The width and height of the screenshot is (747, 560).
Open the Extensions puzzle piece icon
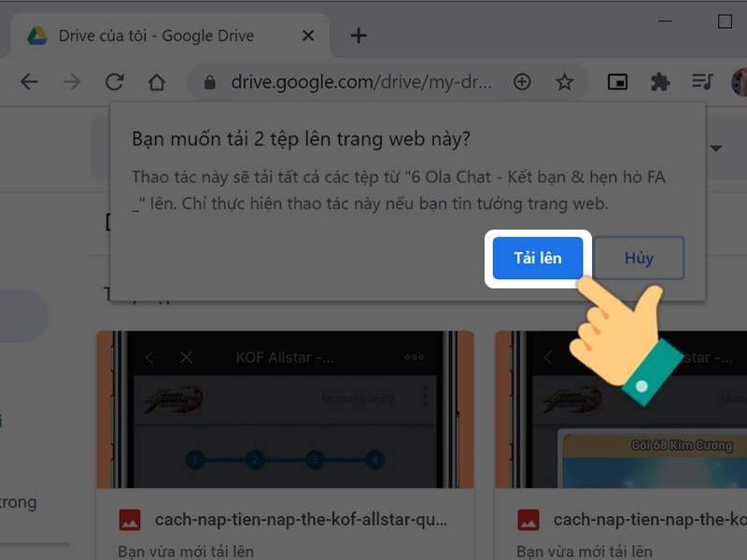[x=660, y=82]
